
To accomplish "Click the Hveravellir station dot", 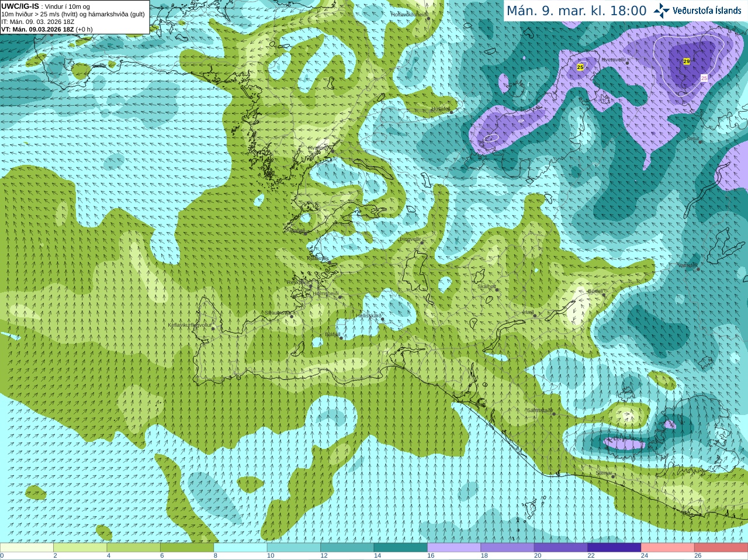I will pyautogui.click(x=628, y=63).
